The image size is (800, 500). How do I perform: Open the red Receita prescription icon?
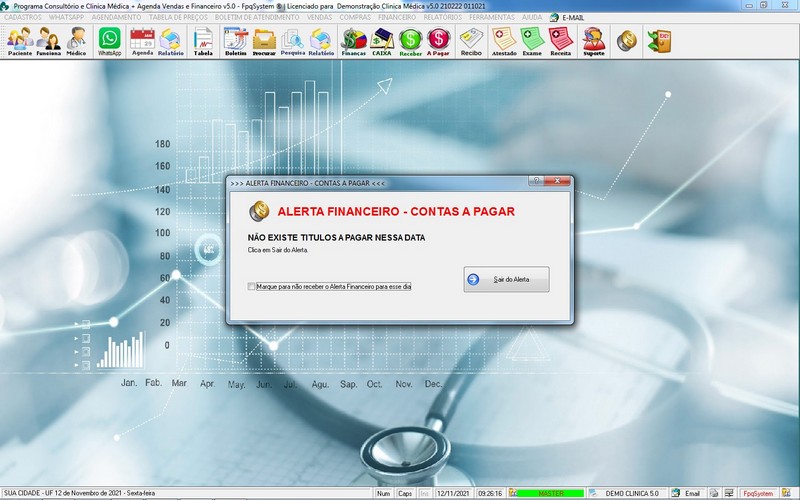click(x=560, y=41)
